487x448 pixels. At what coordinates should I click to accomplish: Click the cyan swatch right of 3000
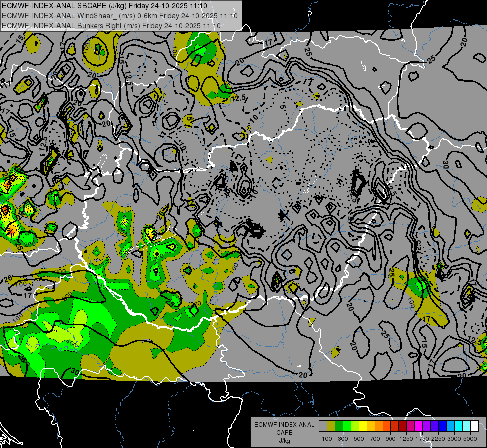coord(458,426)
